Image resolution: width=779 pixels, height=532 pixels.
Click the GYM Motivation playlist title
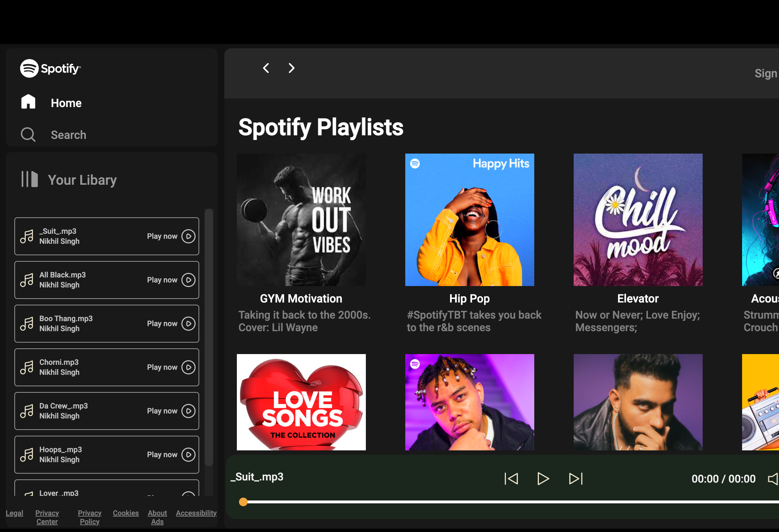point(301,299)
